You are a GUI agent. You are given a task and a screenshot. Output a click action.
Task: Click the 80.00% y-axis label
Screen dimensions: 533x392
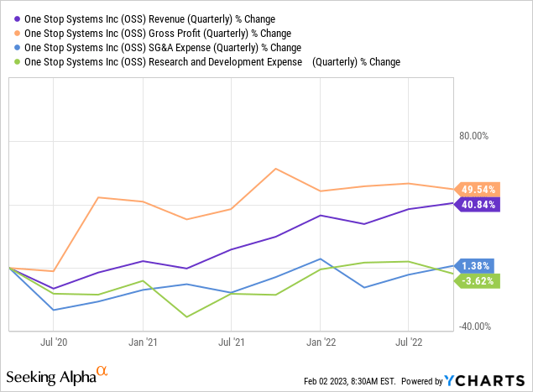pos(474,136)
